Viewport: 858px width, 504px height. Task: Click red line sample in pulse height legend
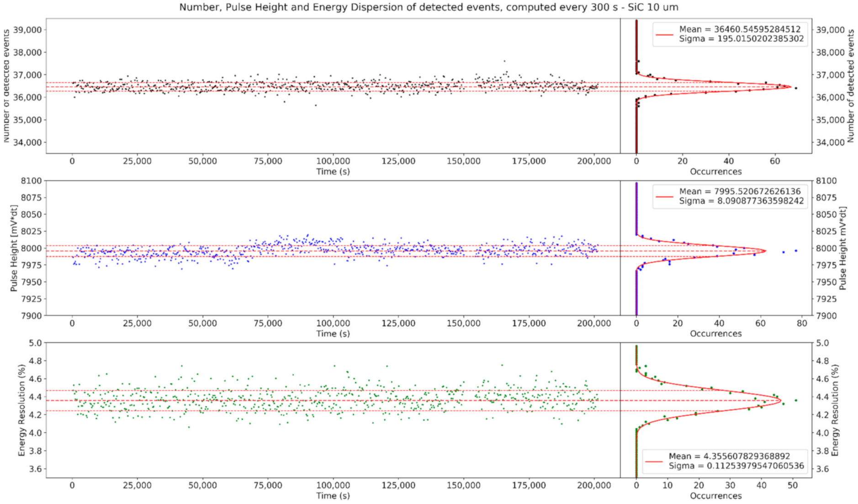coord(664,196)
